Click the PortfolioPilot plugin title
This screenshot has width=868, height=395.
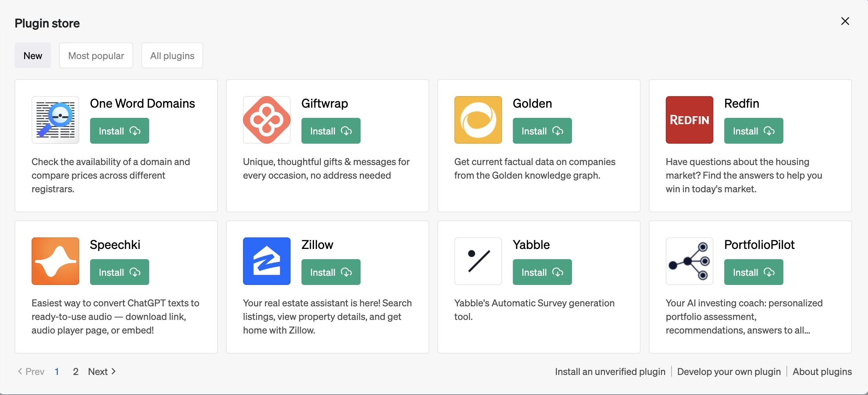coord(759,245)
